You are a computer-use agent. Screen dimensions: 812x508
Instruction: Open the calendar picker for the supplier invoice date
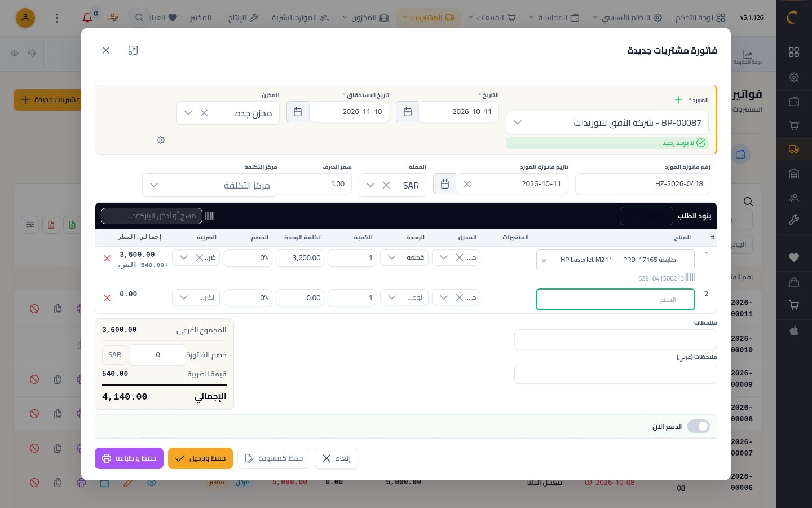point(444,184)
